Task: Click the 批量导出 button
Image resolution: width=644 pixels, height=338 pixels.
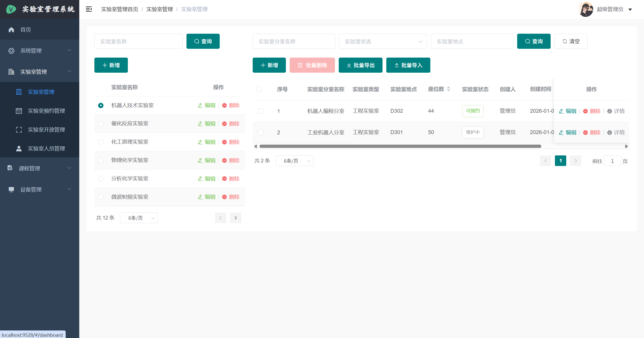Action: click(360, 65)
